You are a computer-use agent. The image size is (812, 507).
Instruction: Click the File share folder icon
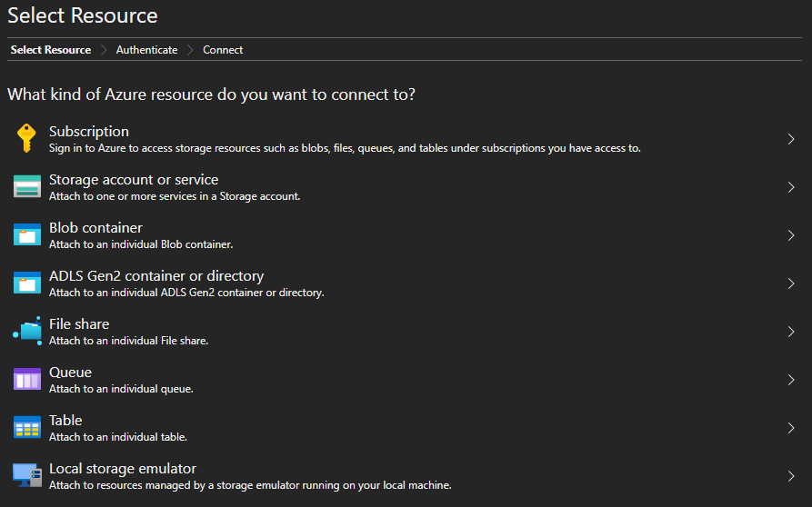[27, 331]
